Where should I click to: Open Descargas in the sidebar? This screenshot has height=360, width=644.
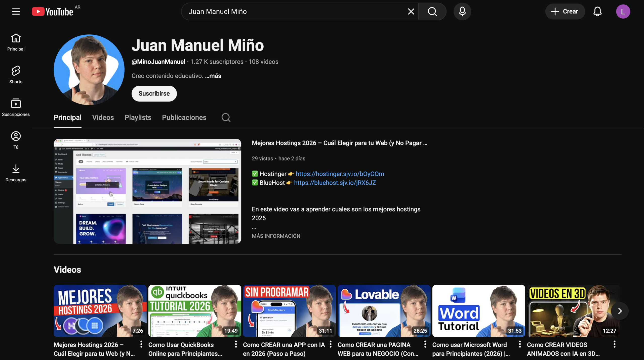point(16,173)
